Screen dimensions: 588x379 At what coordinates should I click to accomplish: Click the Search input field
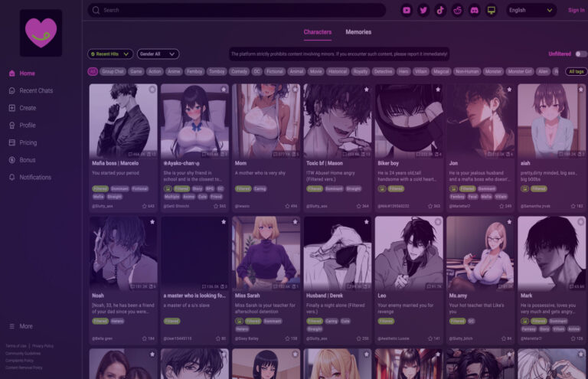(x=237, y=11)
